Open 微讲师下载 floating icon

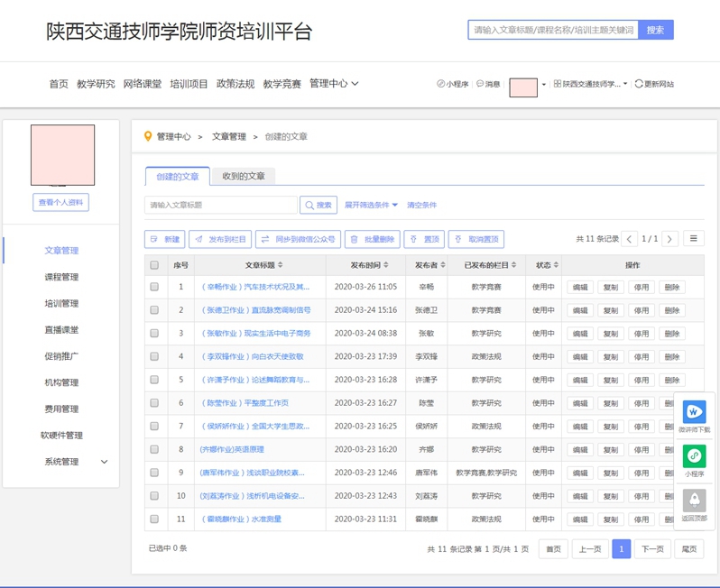click(x=694, y=413)
